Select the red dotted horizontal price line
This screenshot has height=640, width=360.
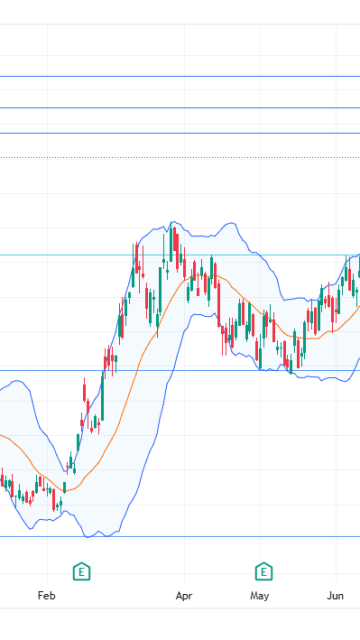180,157
